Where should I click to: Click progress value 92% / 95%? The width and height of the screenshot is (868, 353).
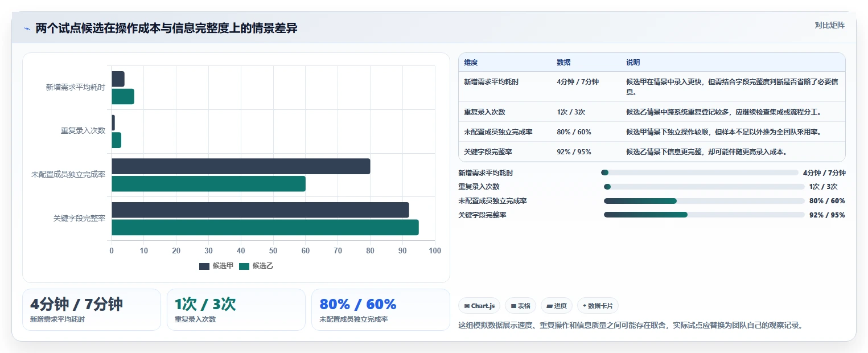tap(827, 215)
